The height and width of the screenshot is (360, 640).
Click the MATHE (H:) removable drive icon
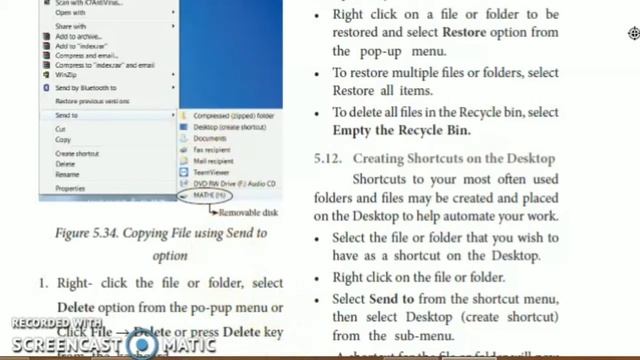click(184, 196)
